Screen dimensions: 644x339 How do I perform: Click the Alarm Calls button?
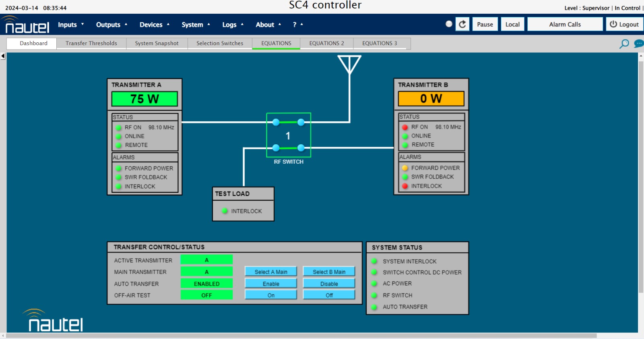(x=565, y=24)
